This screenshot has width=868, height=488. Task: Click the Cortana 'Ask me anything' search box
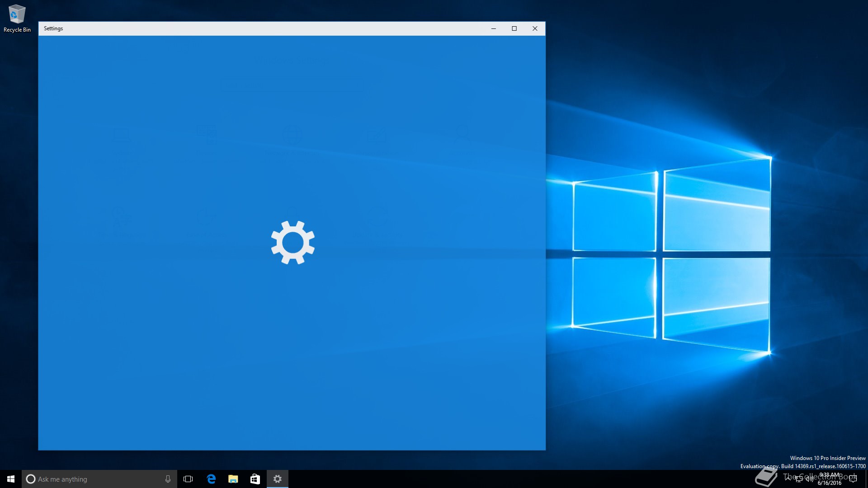click(x=99, y=479)
